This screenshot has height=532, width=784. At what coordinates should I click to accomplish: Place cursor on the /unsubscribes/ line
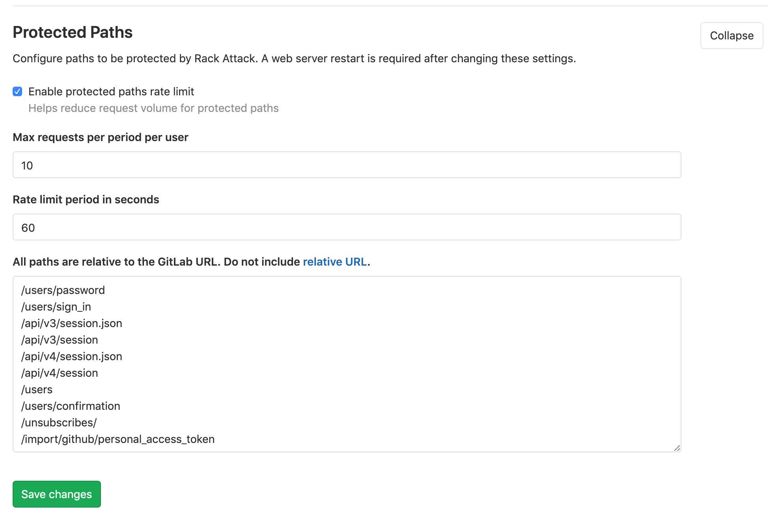(59, 422)
